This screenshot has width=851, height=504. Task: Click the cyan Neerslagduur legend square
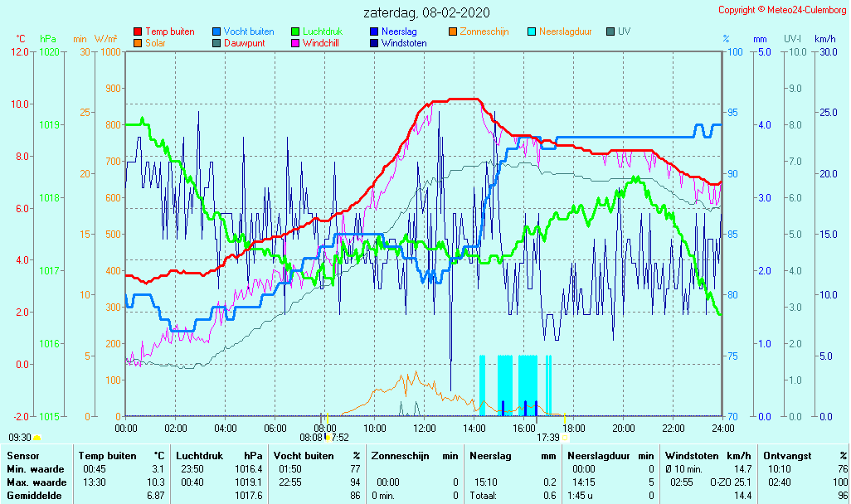point(532,32)
